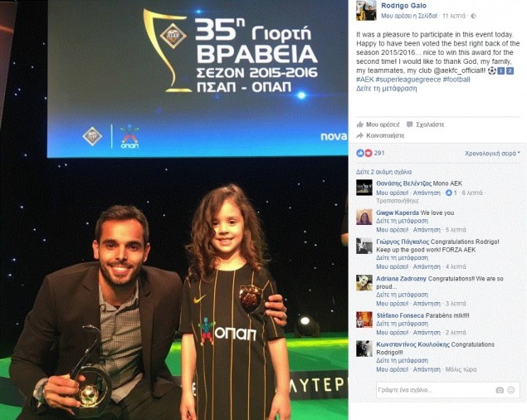Click Δείτε τη μετάφραση under the post
This screenshot has height=420, width=527.
point(387,89)
